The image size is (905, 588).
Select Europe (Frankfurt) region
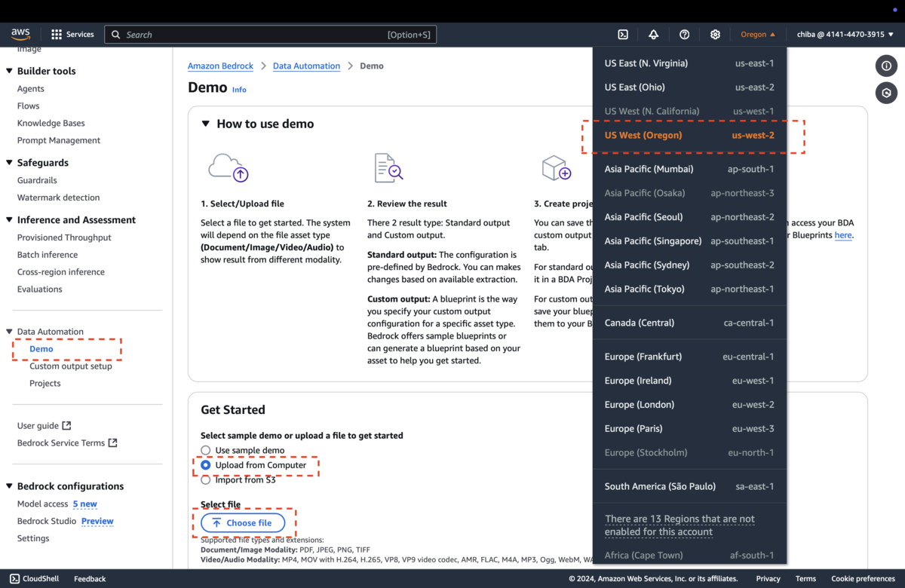tap(689, 357)
